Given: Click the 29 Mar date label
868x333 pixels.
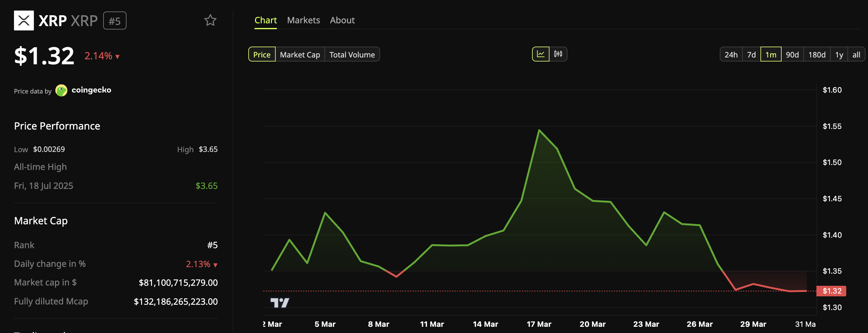Looking at the screenshot, I should click(753, 324).
